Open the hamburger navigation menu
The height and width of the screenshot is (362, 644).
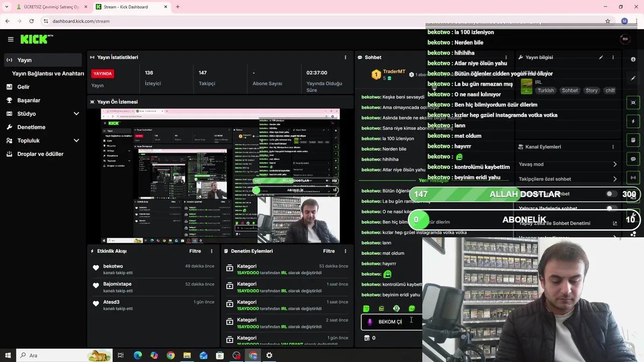[x=11, y=39]
